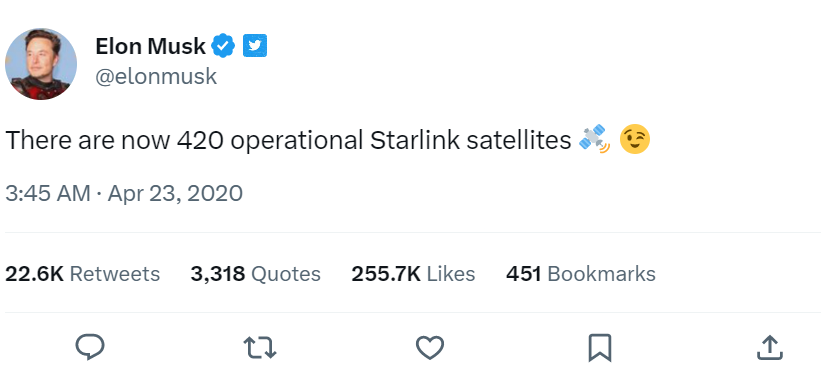View the 22.6K Retweets list
Screen dimensions: 821x379
(x=83, y=274)
